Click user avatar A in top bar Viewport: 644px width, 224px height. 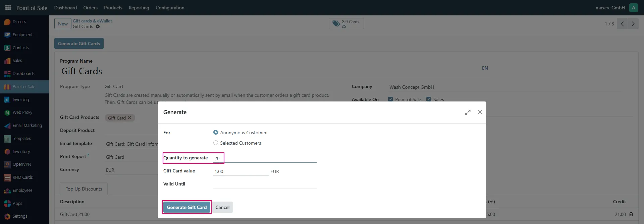coord(634,8)
